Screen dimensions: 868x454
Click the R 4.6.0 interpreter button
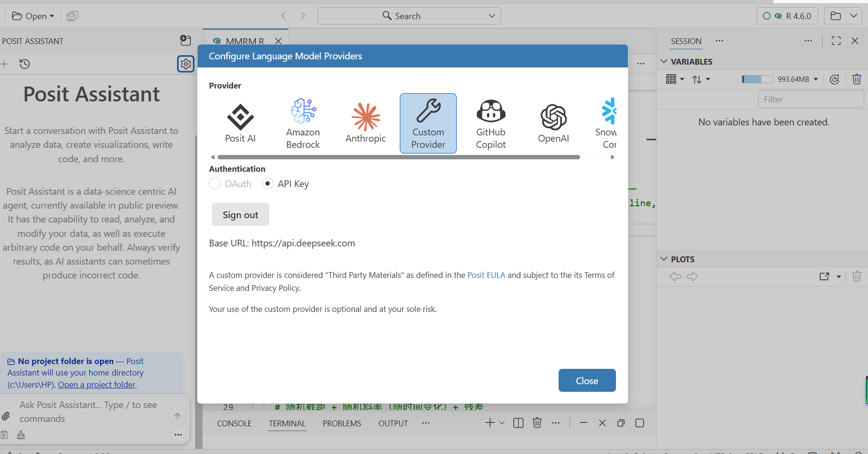(x=787, y=16)
